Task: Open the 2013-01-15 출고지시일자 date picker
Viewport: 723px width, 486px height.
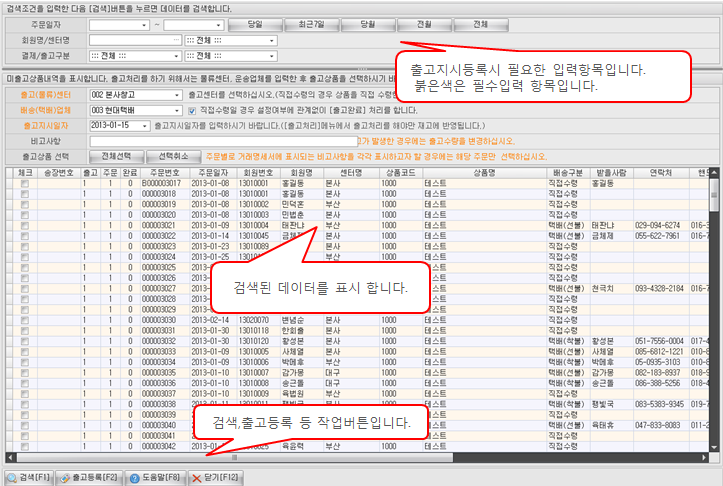Action: 145,126
